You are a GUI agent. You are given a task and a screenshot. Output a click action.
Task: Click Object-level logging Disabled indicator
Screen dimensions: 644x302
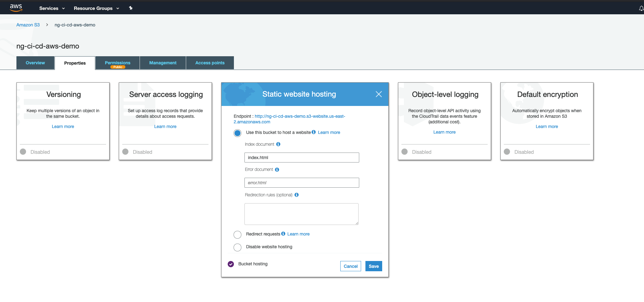[x=405, y=152]
